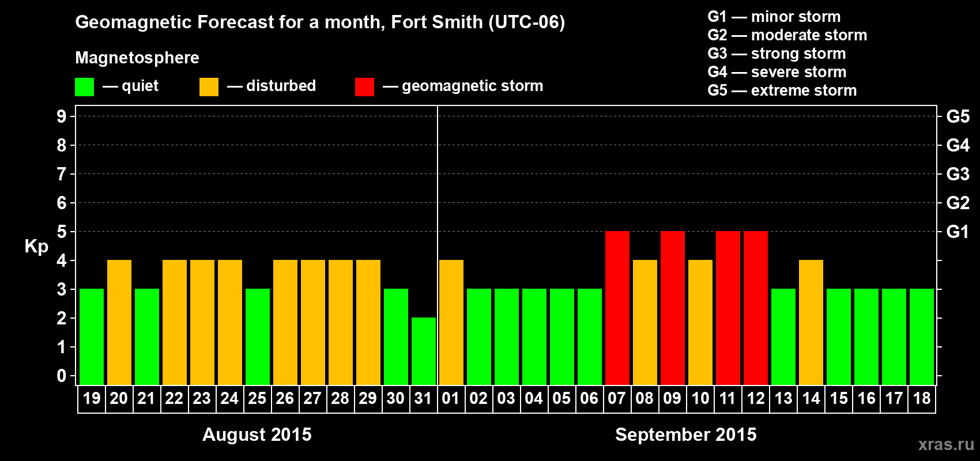Click the date cell '01' in September
Viewport: 980px width, 461px height.
click(x=451, y=399)
